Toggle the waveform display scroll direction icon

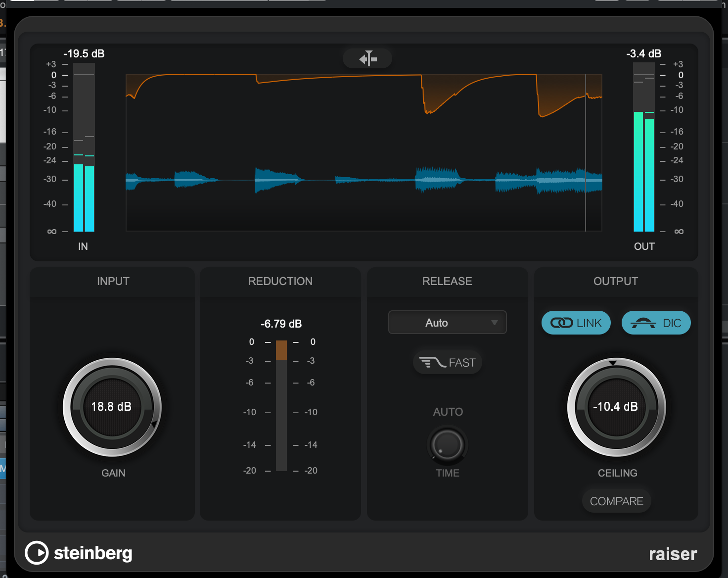367,58
